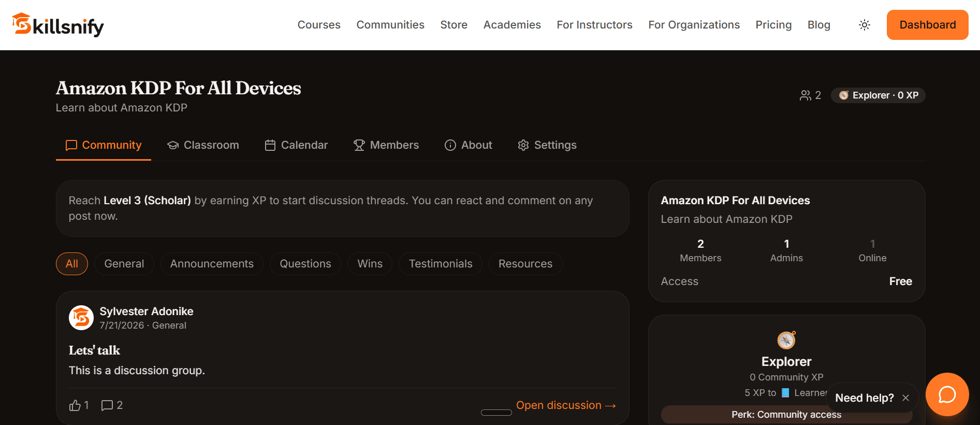Click the 1 Online stat
The height and width of the screenshot is (425, 980).
872,250
